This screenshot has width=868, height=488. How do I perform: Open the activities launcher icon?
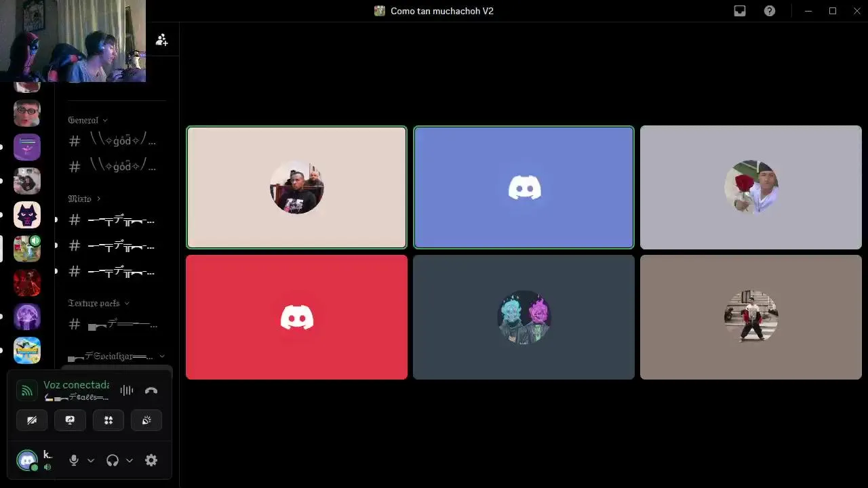(108, 420)
